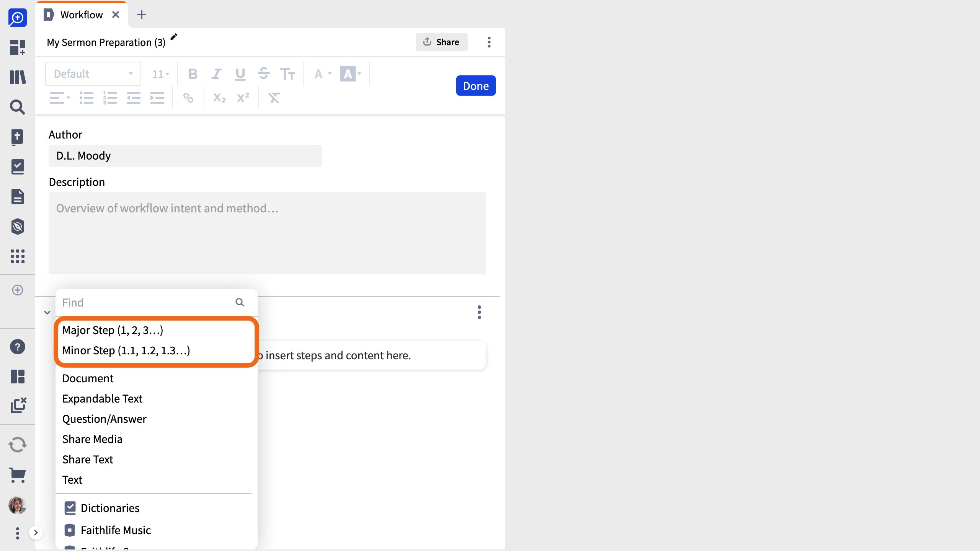Click into the Description text area
The height and width of the screenshot is (551, 980).
pyautogui.click(x=267, y=233)
